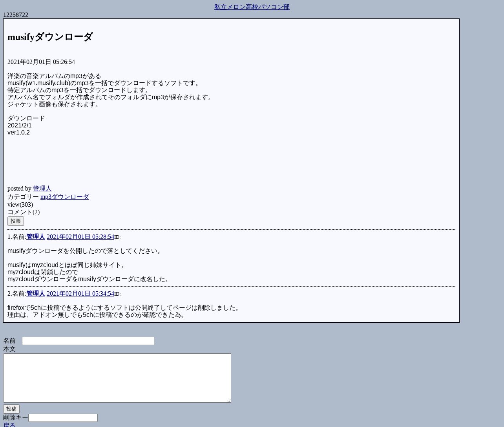This screenshot has height=427, width=504.
Task: Select the line myzcloudは閉鎖したので
Action: (43, 272)
